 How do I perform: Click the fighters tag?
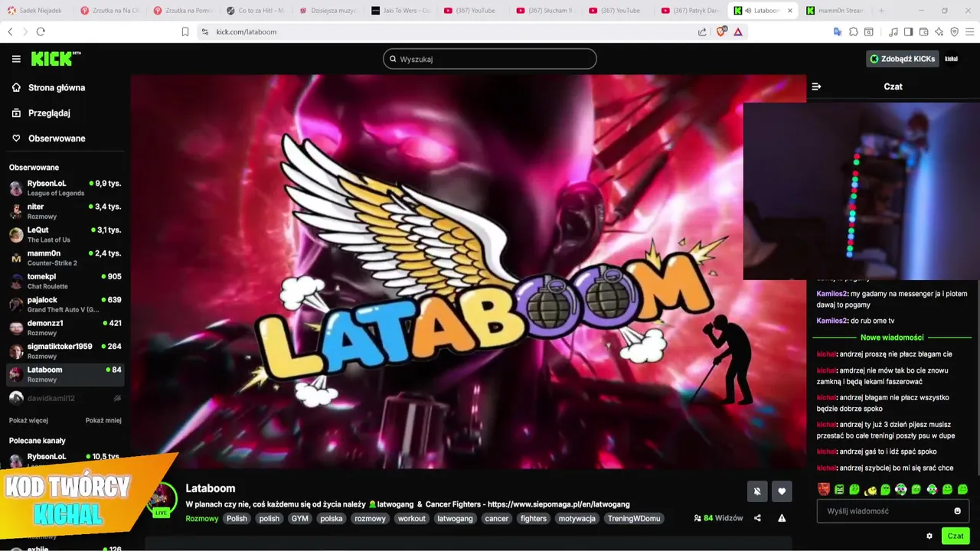[x=534, y=518]
